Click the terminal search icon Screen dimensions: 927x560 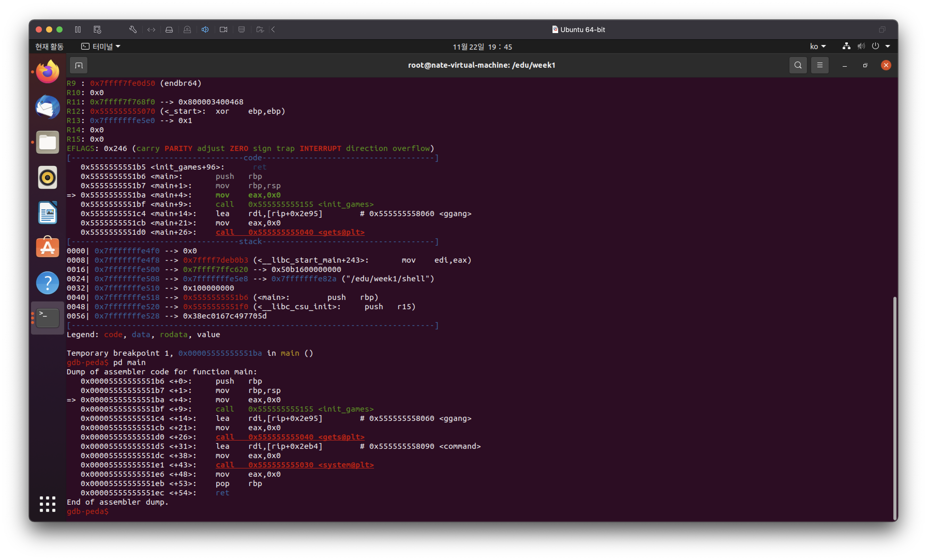pyautogui.click(x=798, y=65)
